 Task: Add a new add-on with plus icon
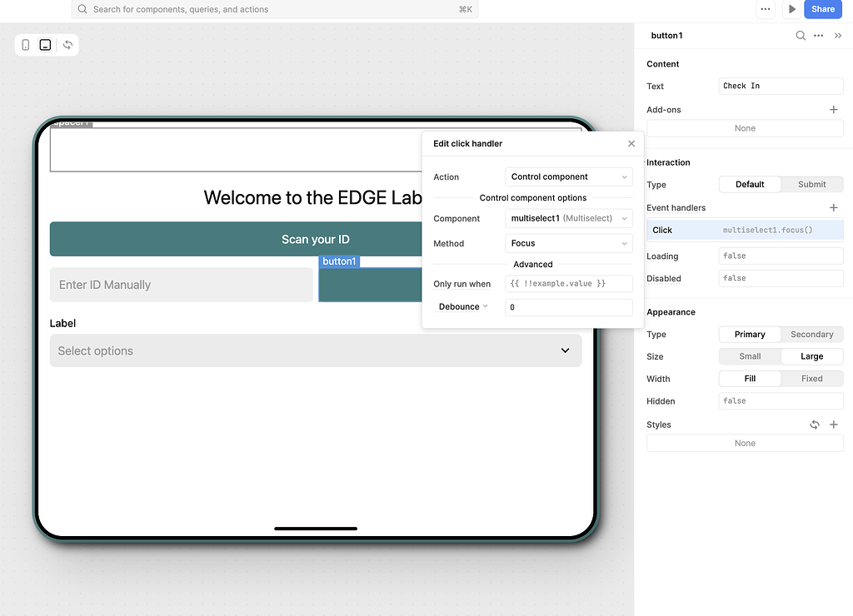[x=834, y=110]
